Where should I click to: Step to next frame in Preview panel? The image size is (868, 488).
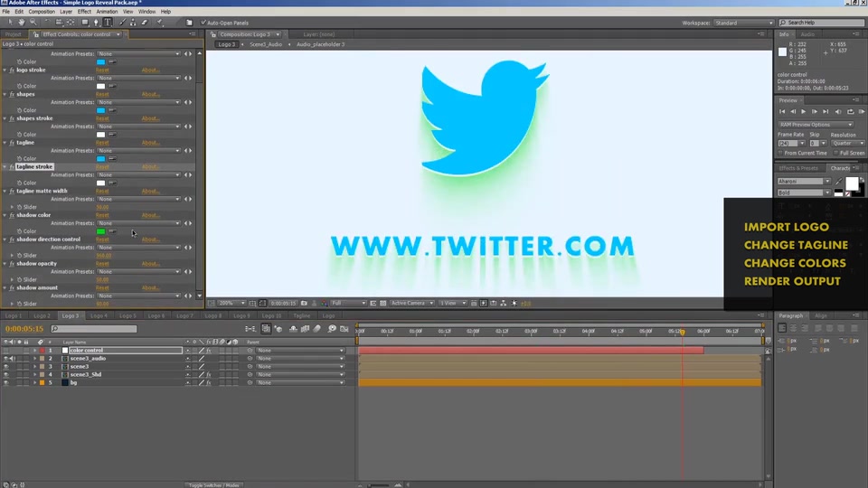(x=815, y=112)
